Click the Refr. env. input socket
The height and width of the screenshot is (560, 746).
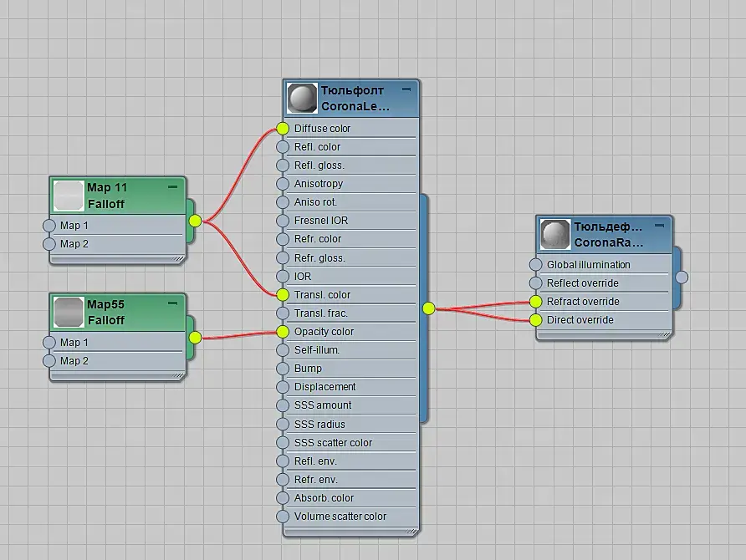click(283, 480)
